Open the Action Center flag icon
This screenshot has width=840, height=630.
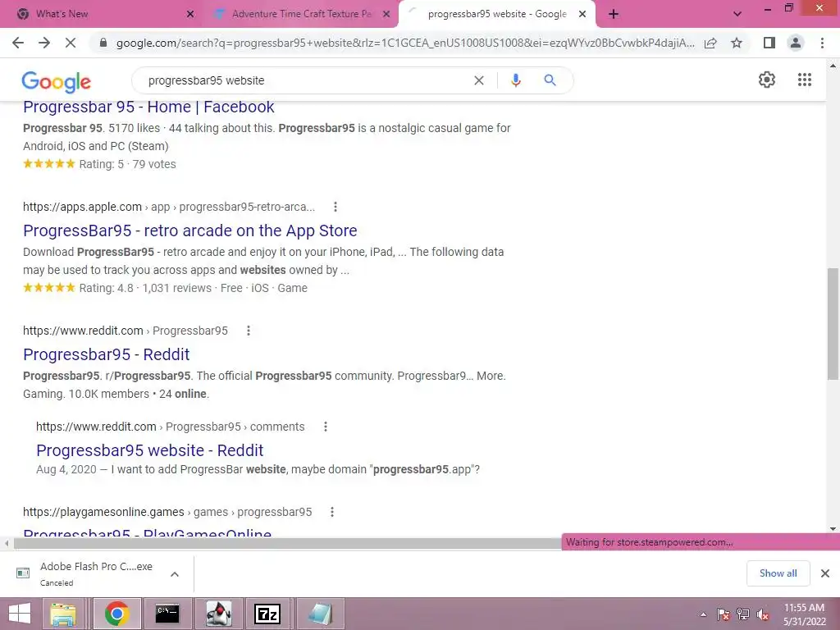click(724, 614)
